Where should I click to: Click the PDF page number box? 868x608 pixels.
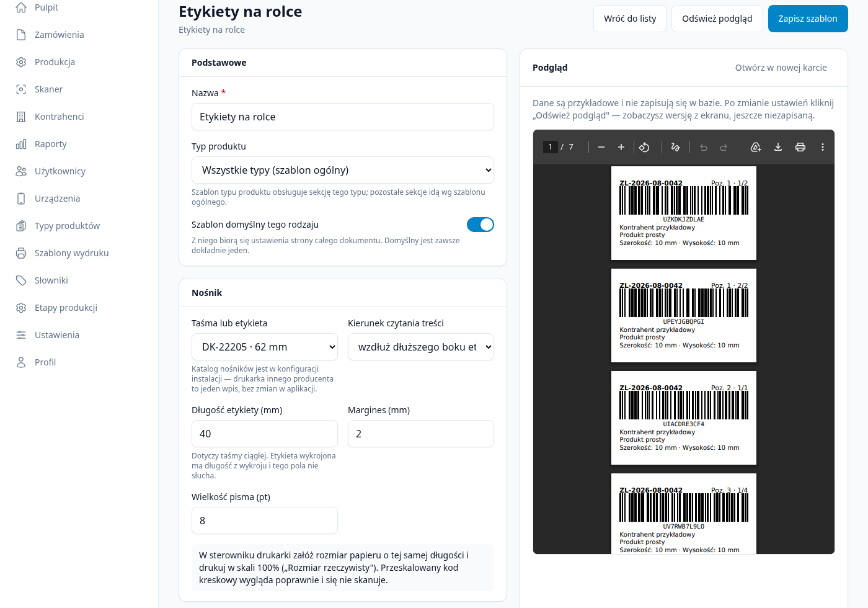point(550,147)
